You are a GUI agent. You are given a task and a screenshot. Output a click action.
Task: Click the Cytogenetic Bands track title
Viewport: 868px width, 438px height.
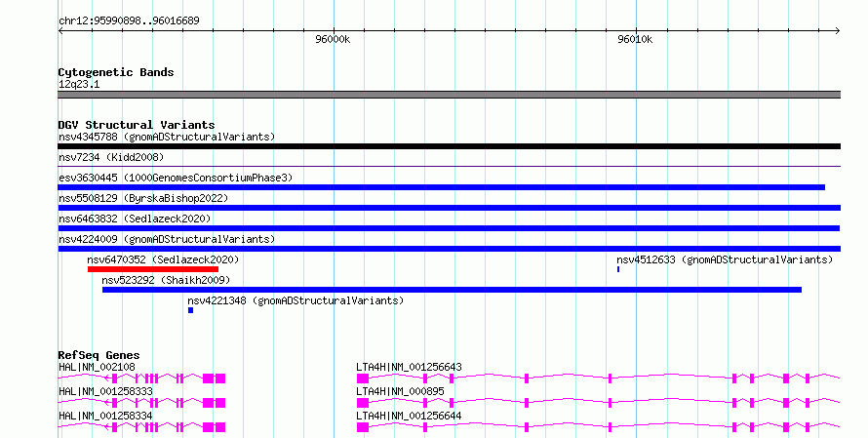[116, 72]
